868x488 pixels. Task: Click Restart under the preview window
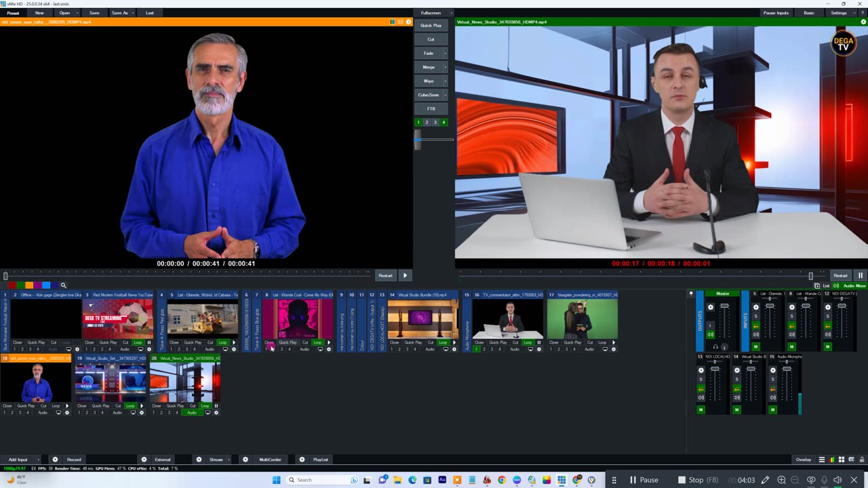pyautogui.click(x=385, y=275)
